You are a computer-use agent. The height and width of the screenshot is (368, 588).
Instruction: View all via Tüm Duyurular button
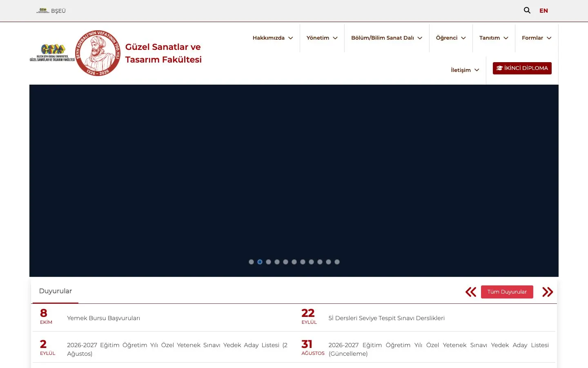pos(507,292)
